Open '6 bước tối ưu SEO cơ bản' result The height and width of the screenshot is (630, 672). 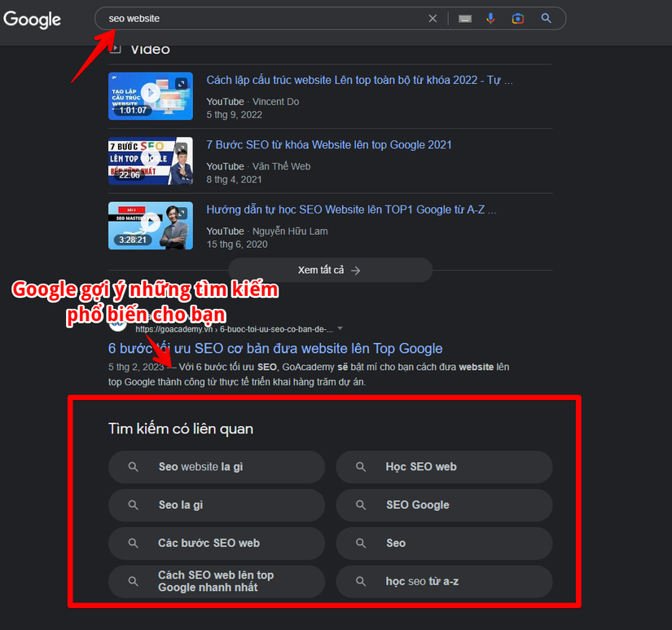275,348
